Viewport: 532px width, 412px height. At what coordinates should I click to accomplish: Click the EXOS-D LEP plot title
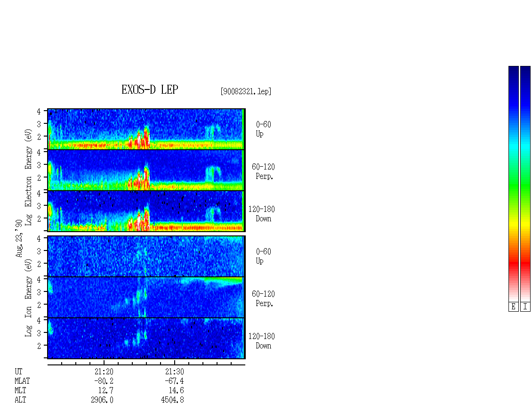click(x=150, y=89)
